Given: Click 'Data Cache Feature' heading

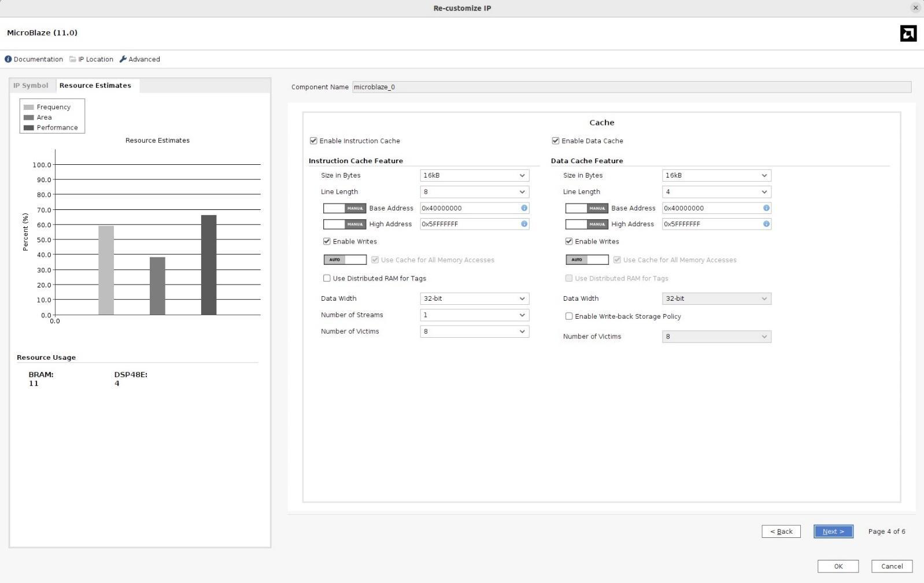Looking at the screenshot, I should (x=587, y=161).
